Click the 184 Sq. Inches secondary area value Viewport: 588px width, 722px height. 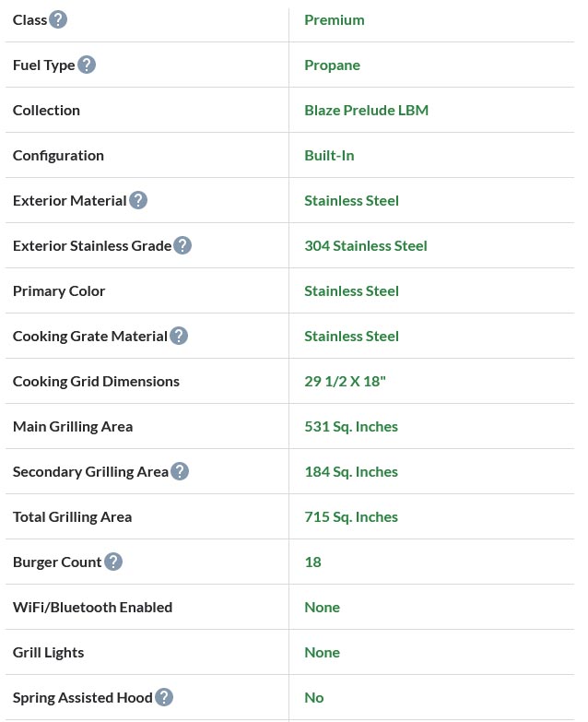pos(351,471)
